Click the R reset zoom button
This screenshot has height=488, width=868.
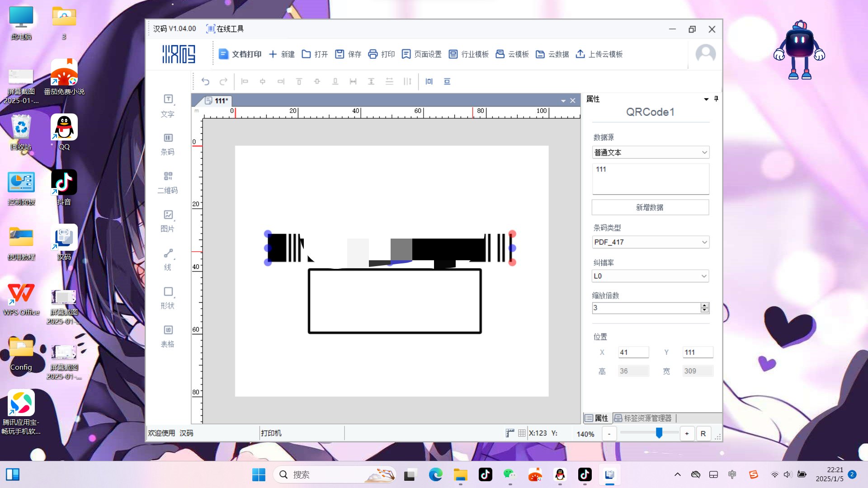(x=703, y=434)
